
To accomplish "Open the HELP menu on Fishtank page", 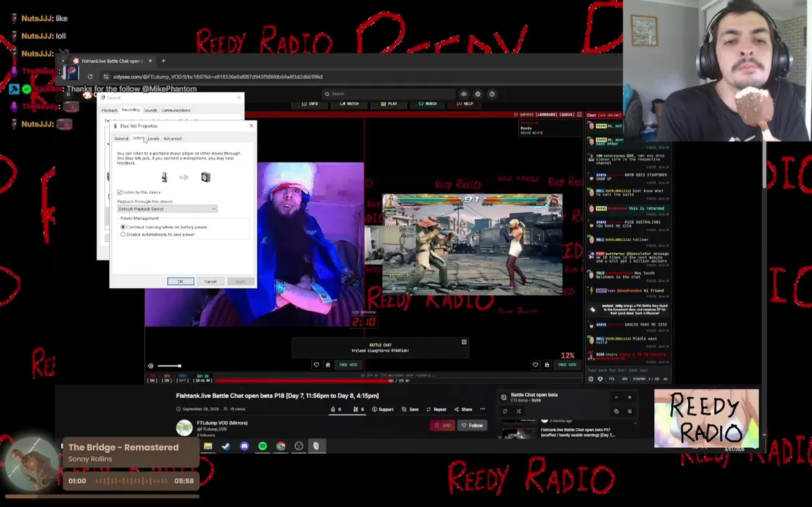I will click(464, 104).
